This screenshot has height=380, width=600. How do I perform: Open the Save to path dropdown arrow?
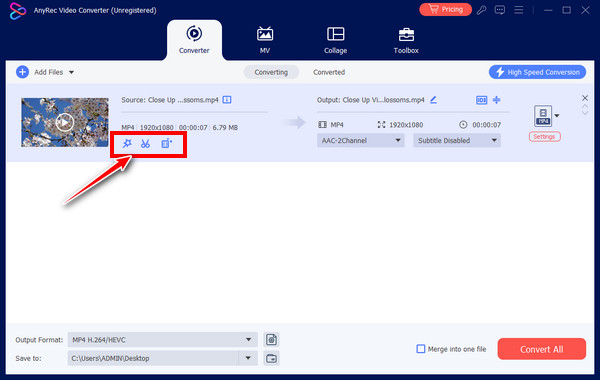pyautogui.click(x=248, y=358)
